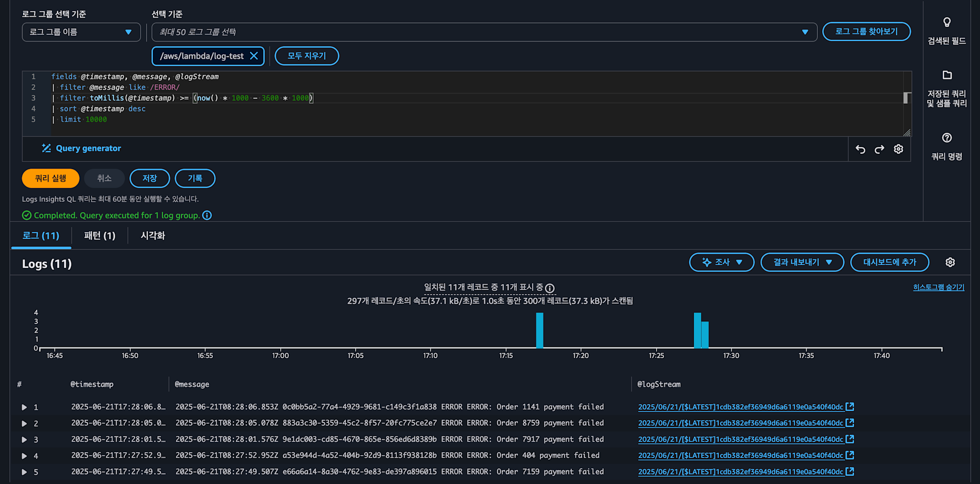Click the 로그 그룹 찾아보기 button
The width and height of the screenshot is (980, 484).
coord(866,32)
